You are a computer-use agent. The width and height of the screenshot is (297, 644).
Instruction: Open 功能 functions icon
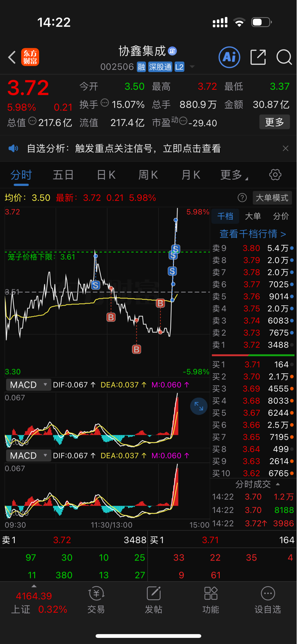coord(211,600)
